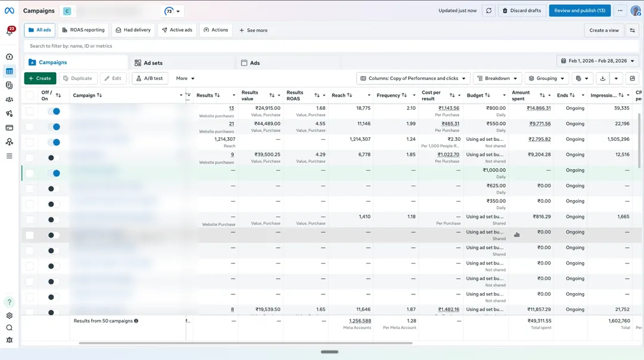Open export options arrow beside download icon
The image size is (644, 360).
click(616, 78)
